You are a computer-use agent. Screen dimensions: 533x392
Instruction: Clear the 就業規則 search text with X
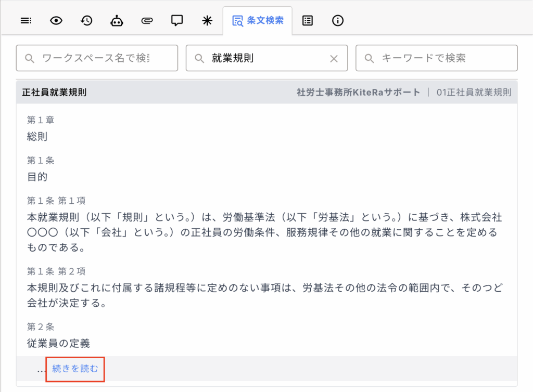(x=334, y=59)
